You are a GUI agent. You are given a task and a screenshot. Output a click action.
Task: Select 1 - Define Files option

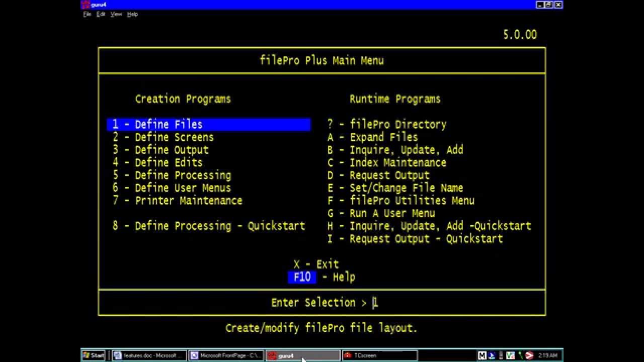click(x=209, y=124)
